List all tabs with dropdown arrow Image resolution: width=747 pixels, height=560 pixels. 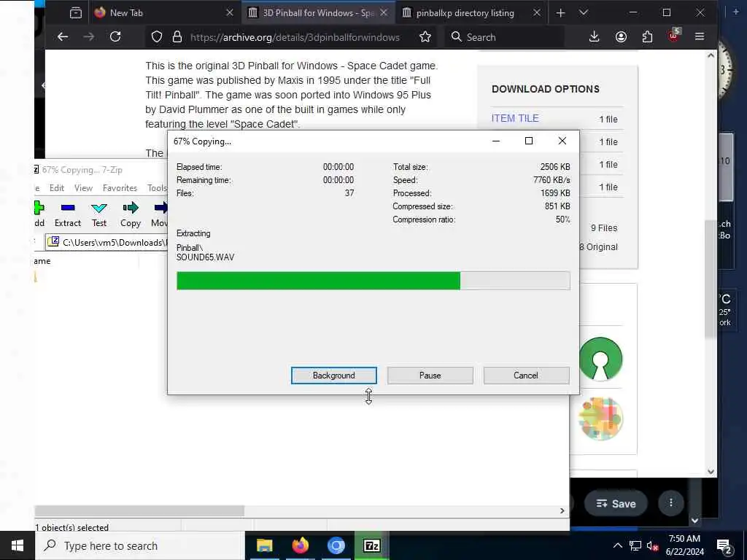(584, 13)
